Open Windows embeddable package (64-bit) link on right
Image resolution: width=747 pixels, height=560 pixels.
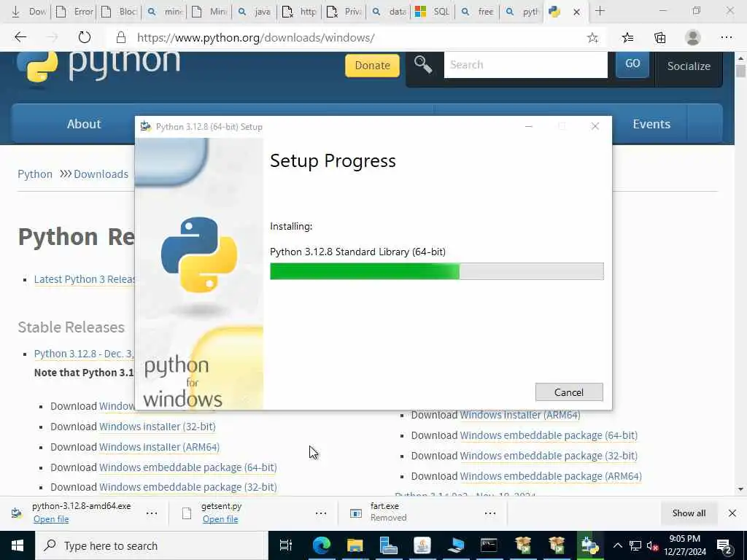pos(549,435)
